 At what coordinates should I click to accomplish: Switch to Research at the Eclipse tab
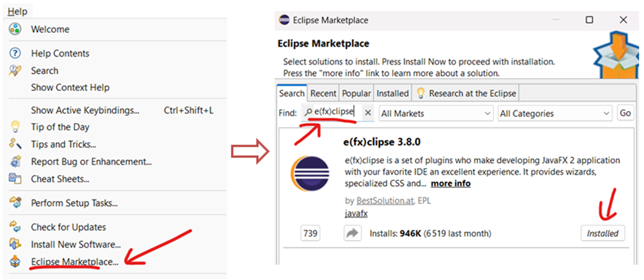(465, 93)
